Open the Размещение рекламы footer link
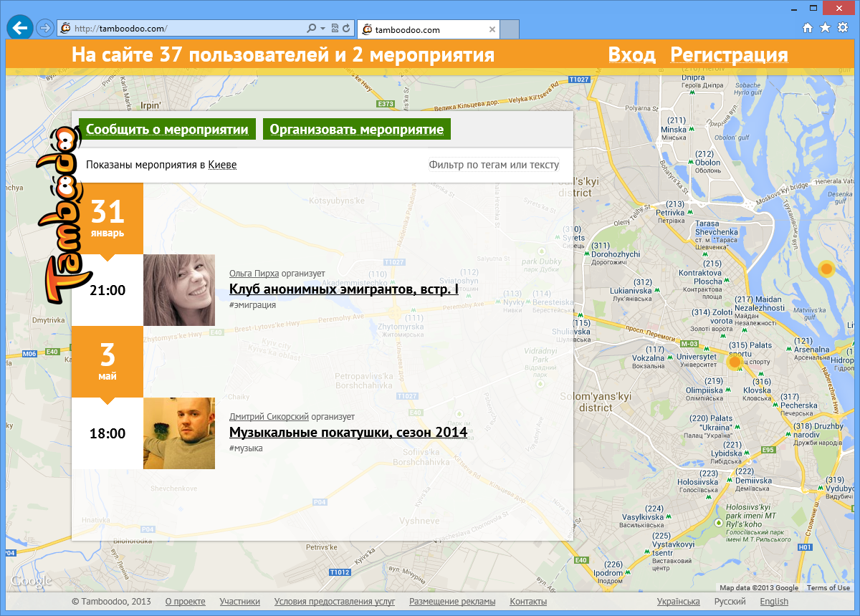The height and width of the screenshot is (616, 860). pyautogui.click(x=452, y=602)
